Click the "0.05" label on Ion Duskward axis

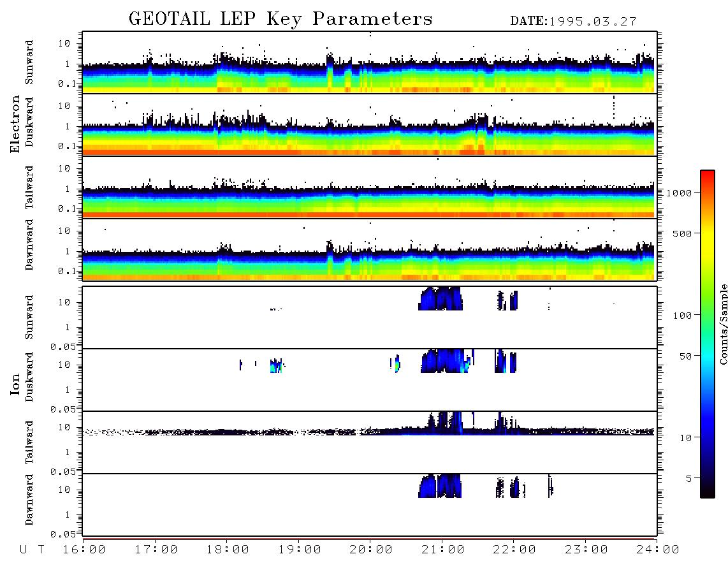point(62,409)
